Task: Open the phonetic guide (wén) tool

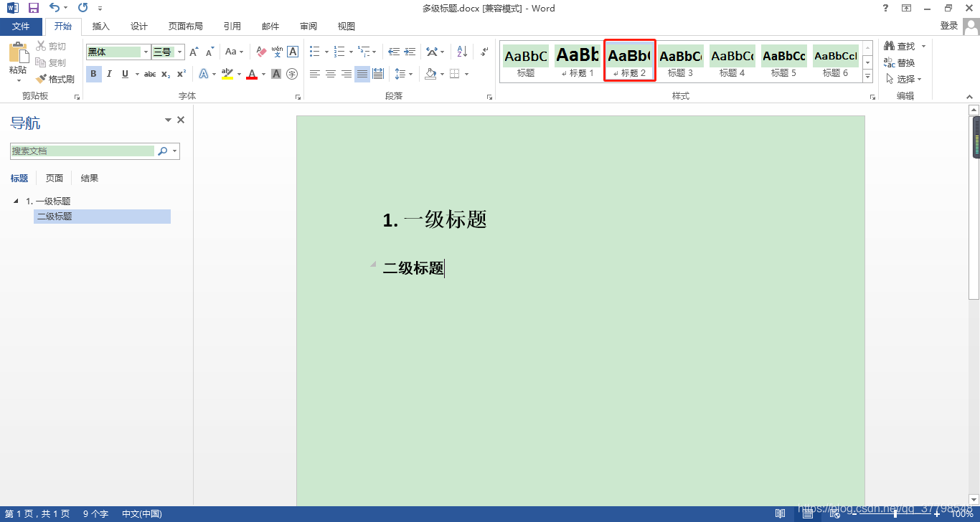Action: (x=277, y=52)
